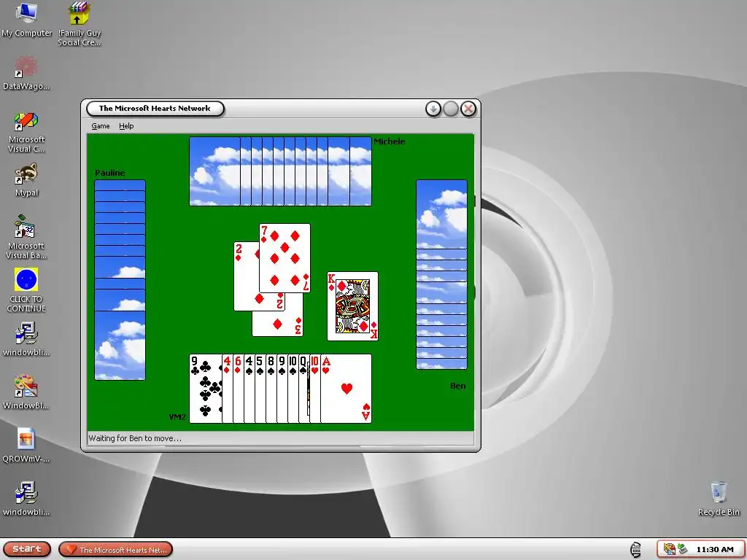
Task: Click the keyboard language bar icon
Action: 635,550
